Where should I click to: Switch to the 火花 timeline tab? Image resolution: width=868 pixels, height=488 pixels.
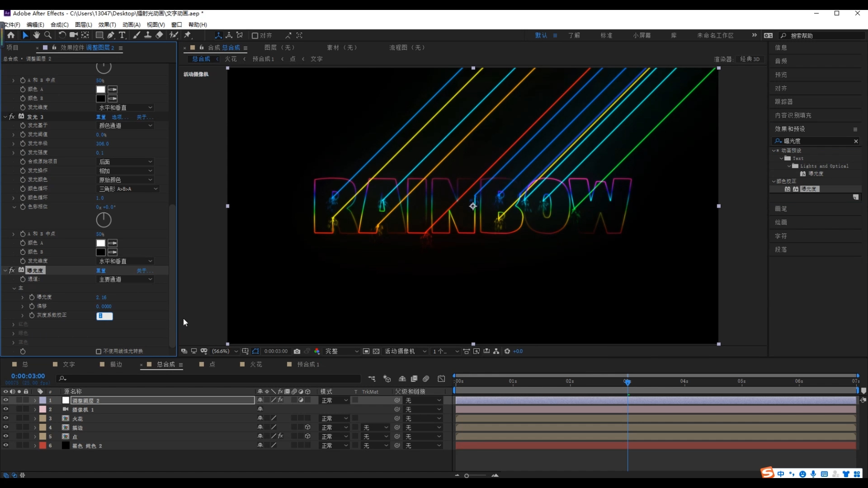[255, 364]
